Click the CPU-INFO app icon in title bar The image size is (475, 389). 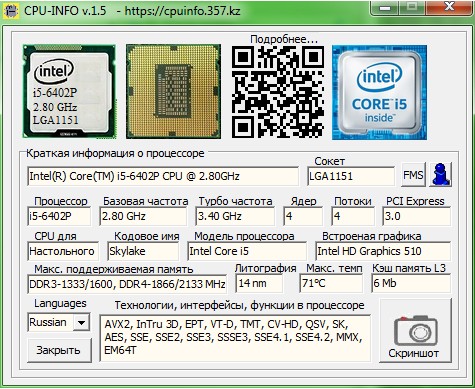tap(11, 11)
